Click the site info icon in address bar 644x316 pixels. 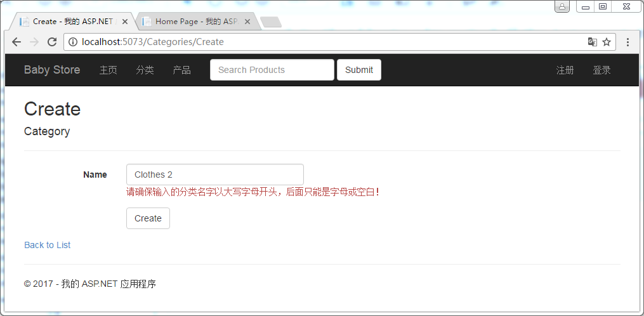pyautogui.click(x=73, y=42)
